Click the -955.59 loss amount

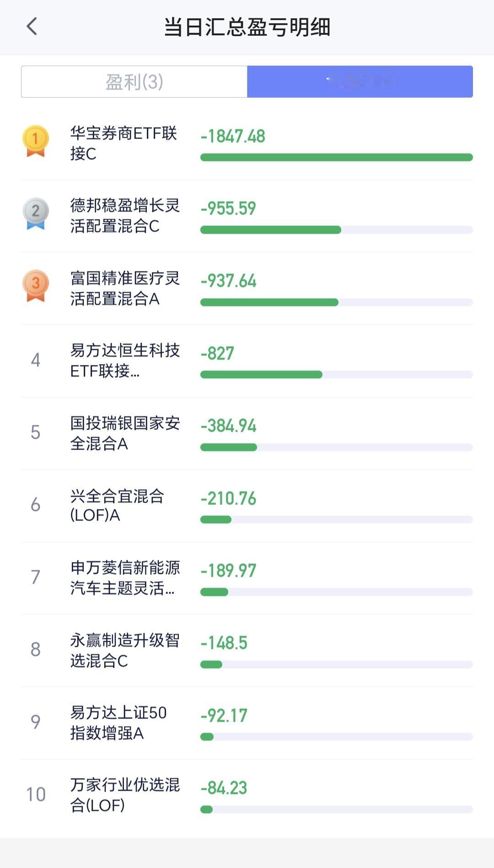click(228, 209)
